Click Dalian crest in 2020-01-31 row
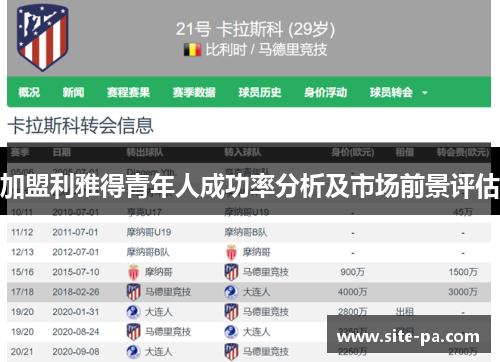500x362 pixels. [133, 312]
